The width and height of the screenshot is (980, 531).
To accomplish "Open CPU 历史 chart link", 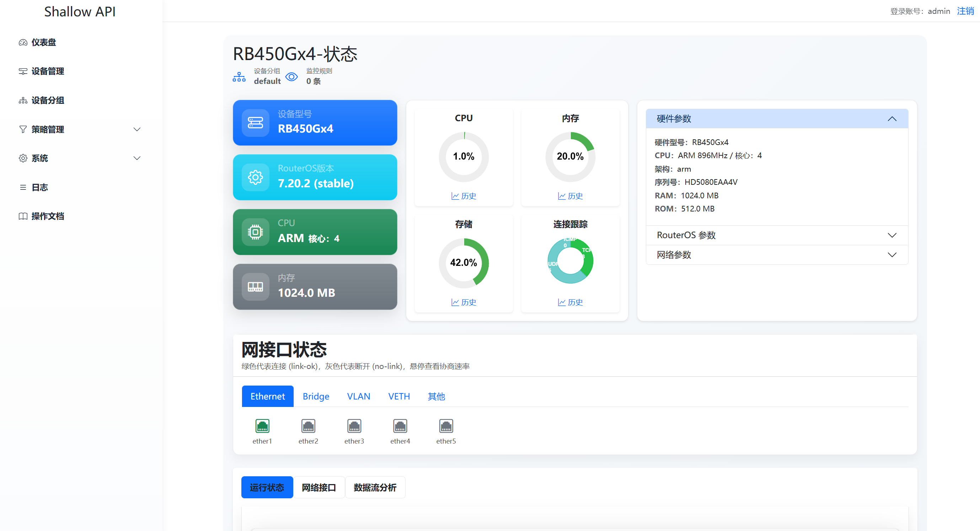I will tap(464, 196).
